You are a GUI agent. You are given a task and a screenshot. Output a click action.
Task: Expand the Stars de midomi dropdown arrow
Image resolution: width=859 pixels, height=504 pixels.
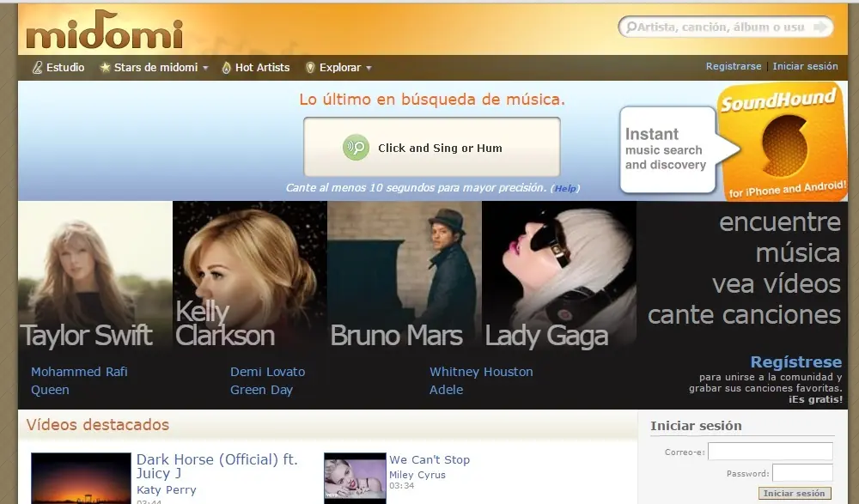pyautogui.click(x=205, y=68)
